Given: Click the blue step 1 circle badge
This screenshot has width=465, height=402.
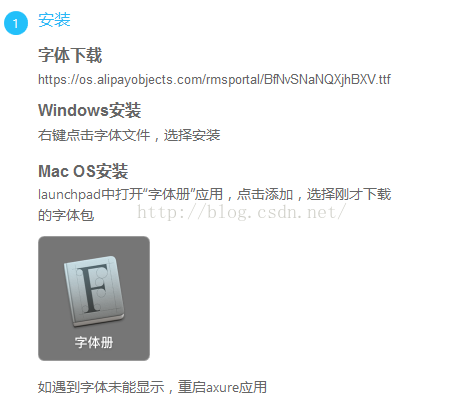Looking at the screenshot, I should point(16,23).
